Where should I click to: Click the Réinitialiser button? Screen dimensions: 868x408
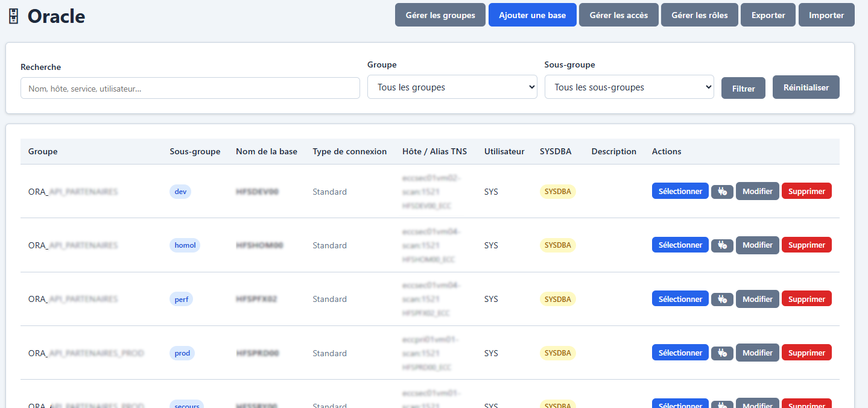[806, 87]
